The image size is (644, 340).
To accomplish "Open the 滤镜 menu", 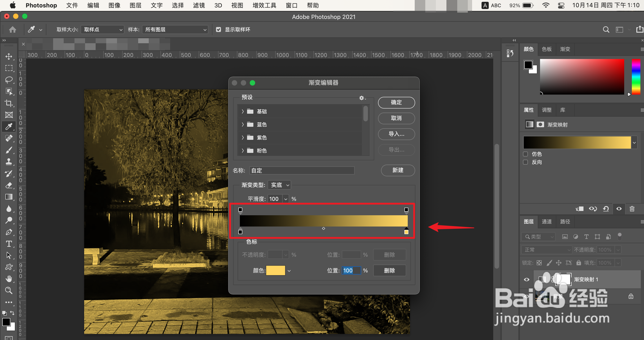I will coord(199,5).
